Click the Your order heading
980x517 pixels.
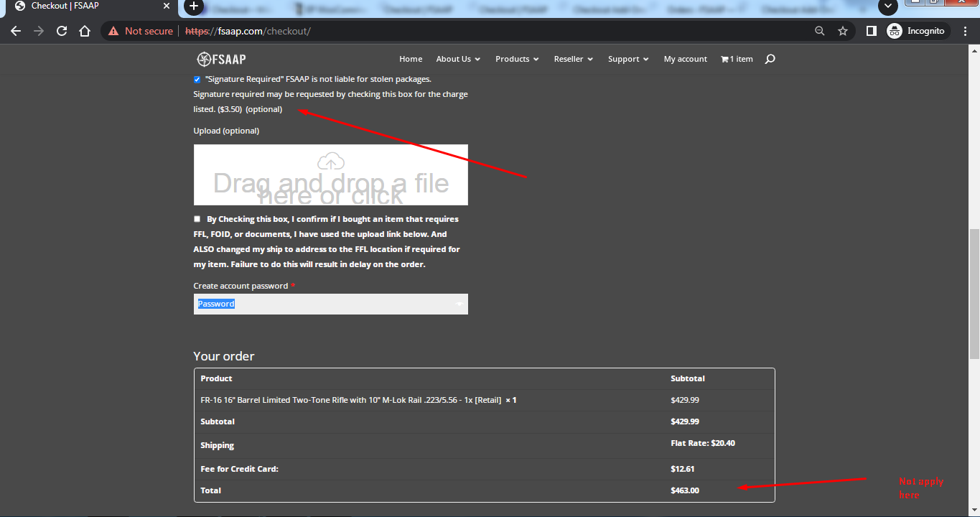point(224,356)
